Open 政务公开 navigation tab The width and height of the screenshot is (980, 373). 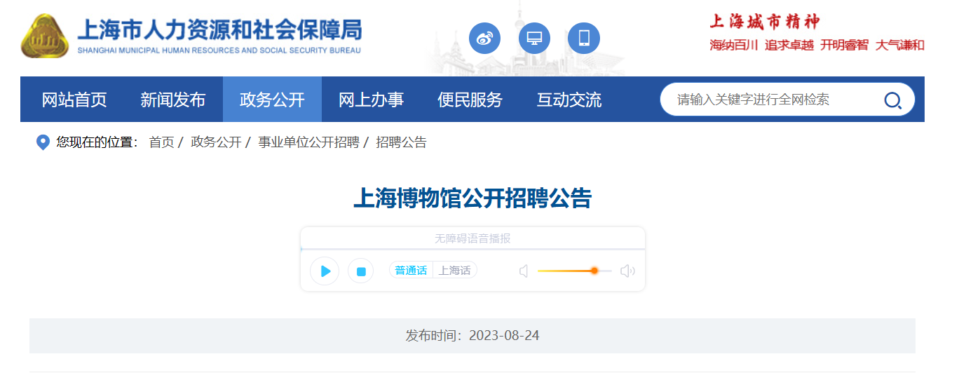pos(272,100)
